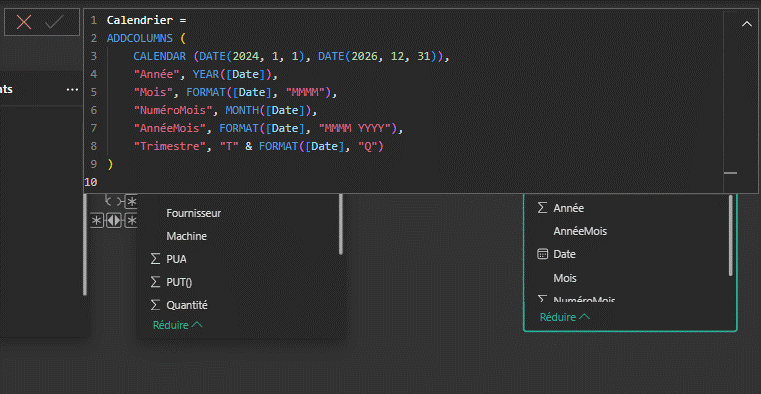This screenshot has height=394, width=761.
Task: Click the formula editor minimap slider
Action: tap(730, 173)
